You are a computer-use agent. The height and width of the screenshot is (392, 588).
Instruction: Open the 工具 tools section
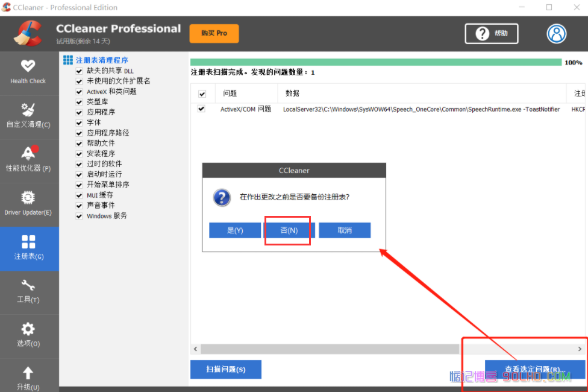(x=28, y=292)
